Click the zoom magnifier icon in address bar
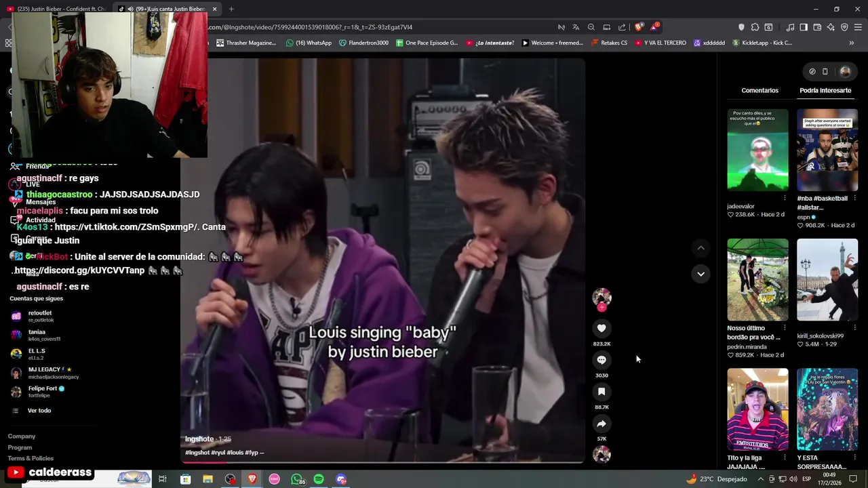The width and height of the screenshot is (868, 488). (591, 27)
